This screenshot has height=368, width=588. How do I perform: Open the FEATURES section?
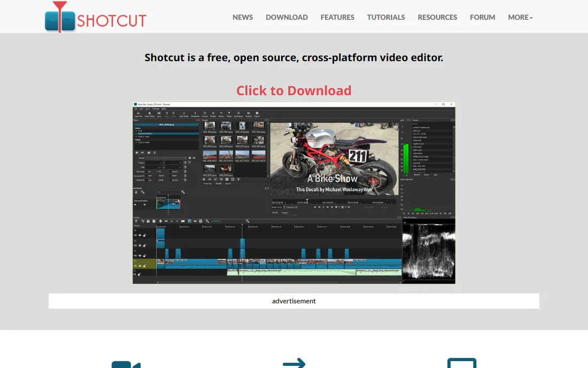click(x=337, y=17)
